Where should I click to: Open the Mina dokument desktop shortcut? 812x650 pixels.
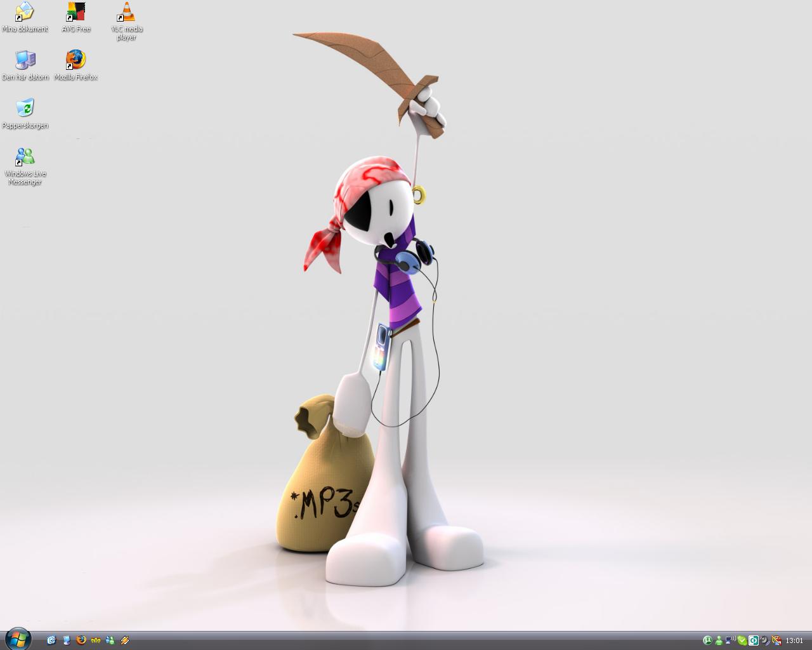[25, 17]
